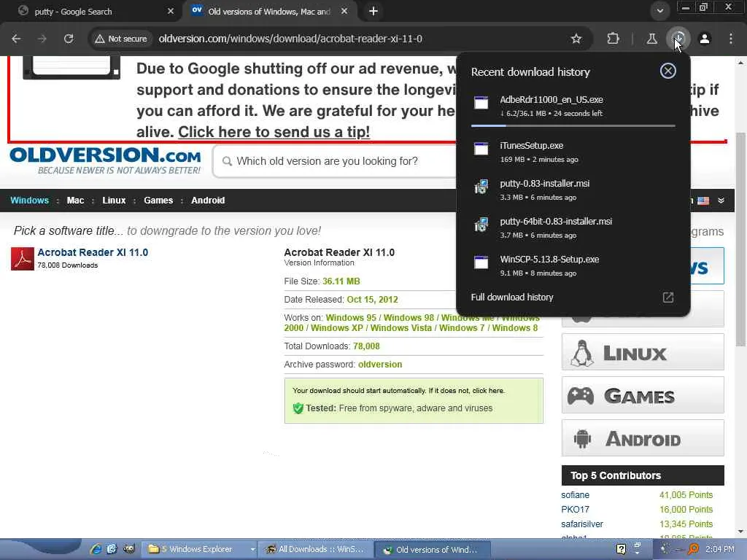
Task: Select Games in the site navigation
Action: click(158, 201)
